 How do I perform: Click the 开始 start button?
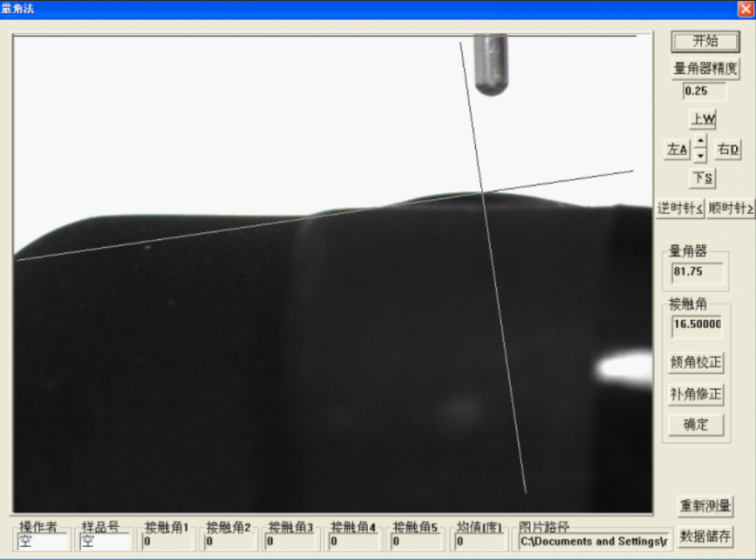click(705, 41)
